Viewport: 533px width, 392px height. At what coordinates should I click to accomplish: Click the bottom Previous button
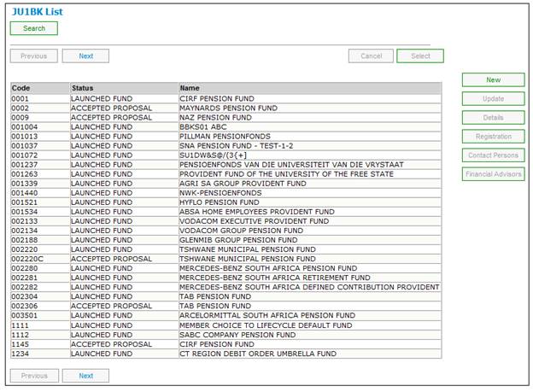[34, 376]
